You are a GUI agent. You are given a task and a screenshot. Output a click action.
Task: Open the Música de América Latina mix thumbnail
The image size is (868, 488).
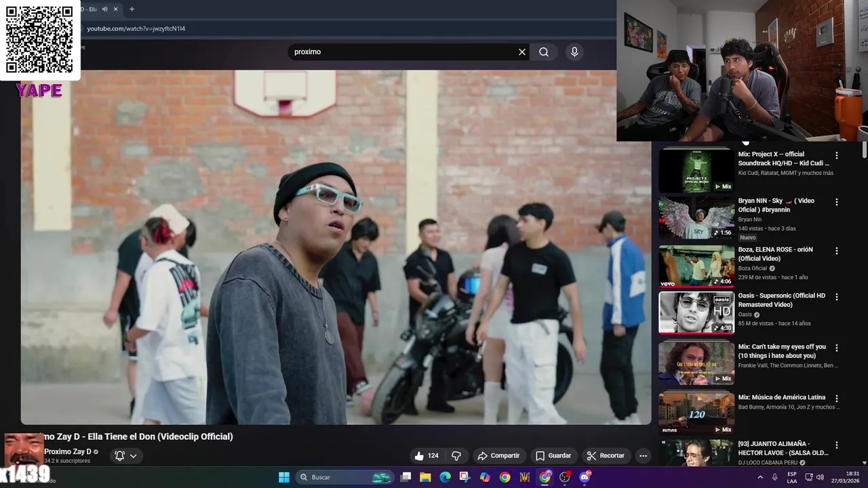click(696, 413)
